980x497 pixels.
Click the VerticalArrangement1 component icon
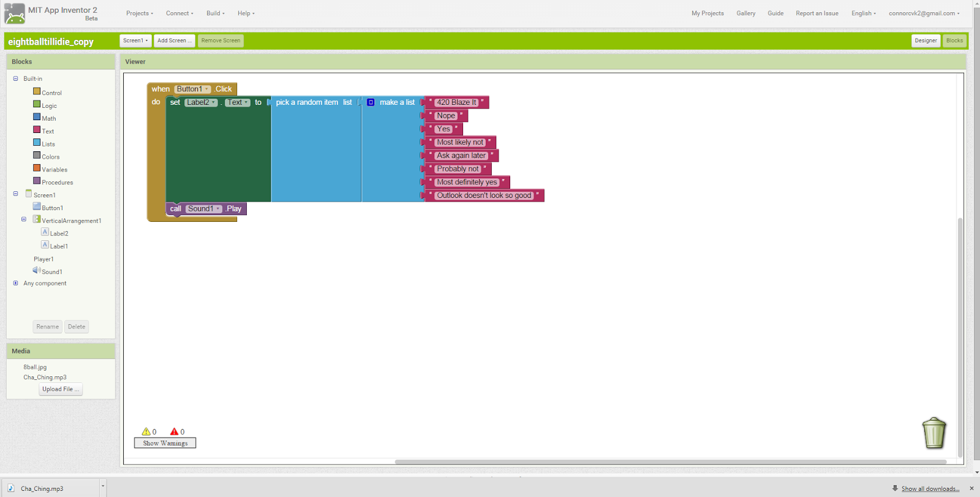[37, 219]
